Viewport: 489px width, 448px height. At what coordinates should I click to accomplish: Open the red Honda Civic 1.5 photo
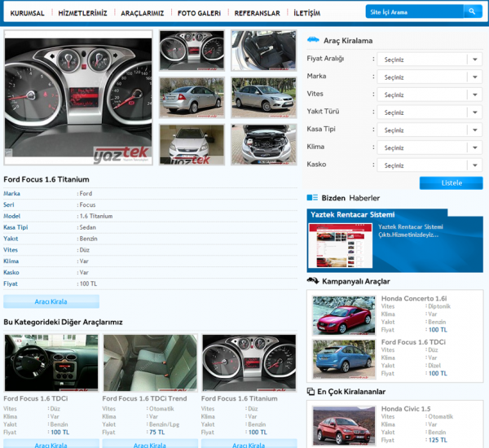(x=344, y=426)
